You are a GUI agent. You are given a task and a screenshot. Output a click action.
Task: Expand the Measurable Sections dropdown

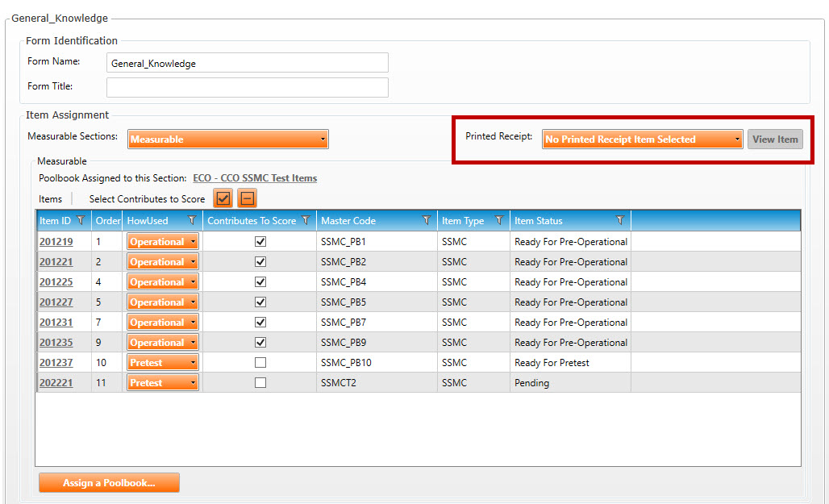click(x=228, y=140)
